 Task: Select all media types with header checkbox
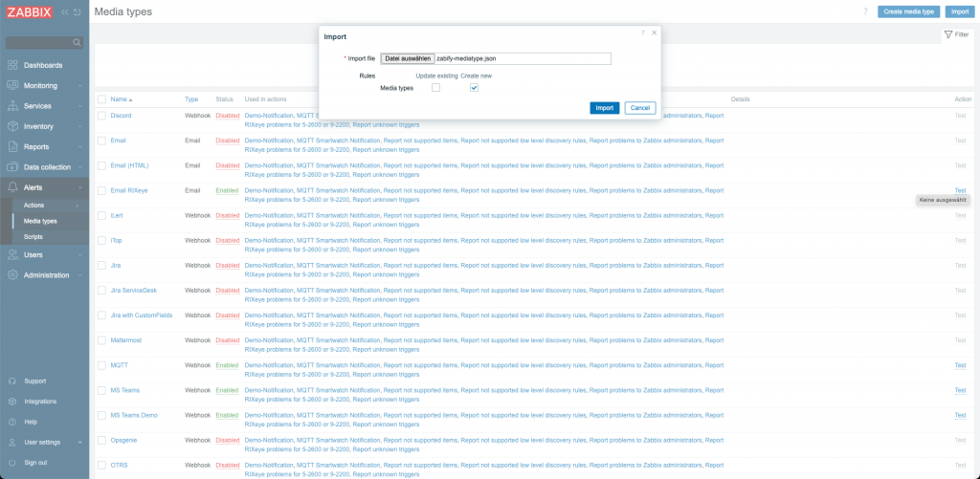[101, 99]
